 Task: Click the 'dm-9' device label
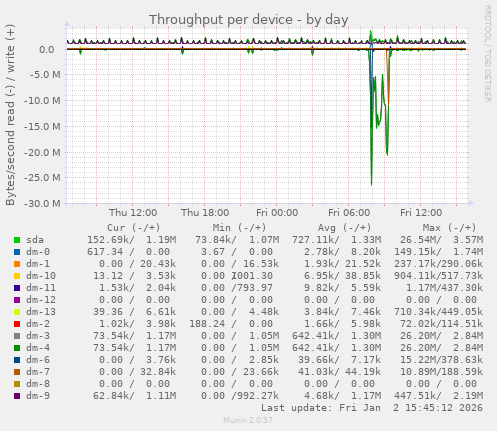click(38, 396)
